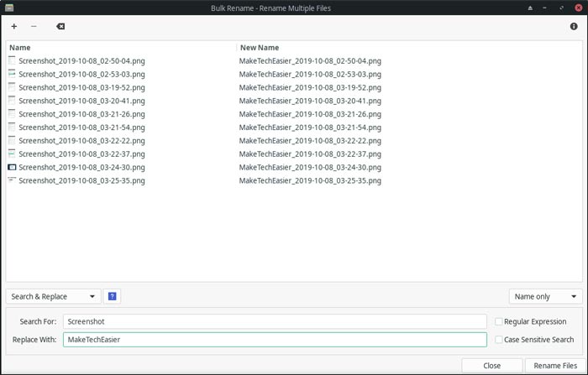Click new name MakeTechEasier_2019-10-08_03-22-37.png

(x=310, y=154)
